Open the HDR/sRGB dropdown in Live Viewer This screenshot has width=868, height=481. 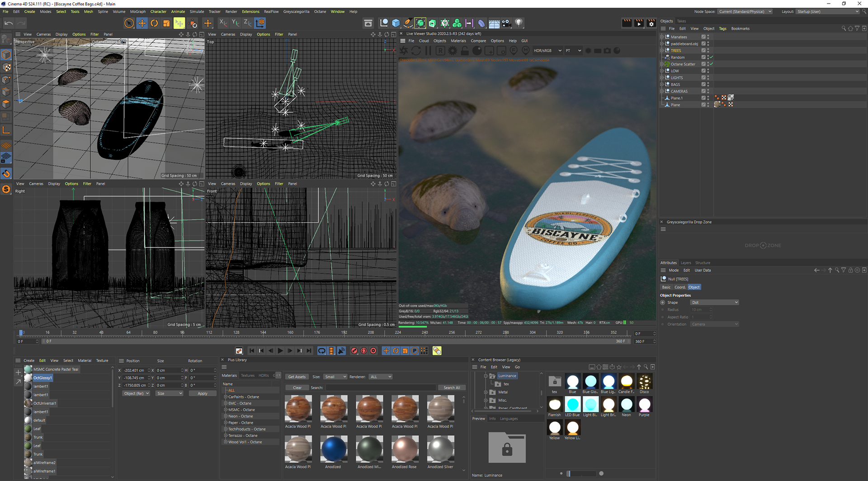pyautogui.click(x=547, y=51)
